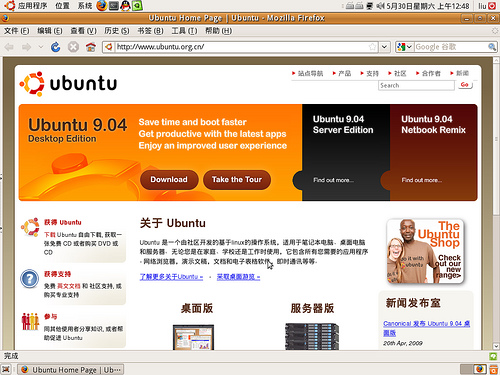The image size is (500, 375).
Task: Click the Google 谷歌 search field
Action: (x=451, y=47)
